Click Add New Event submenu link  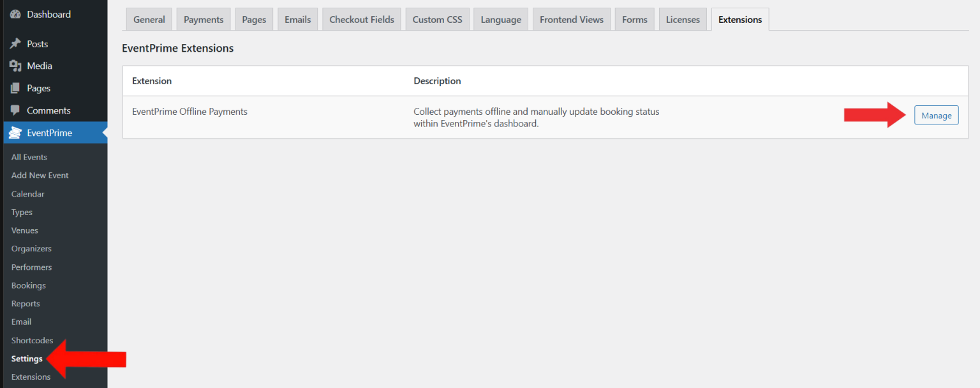click(40, 175)
